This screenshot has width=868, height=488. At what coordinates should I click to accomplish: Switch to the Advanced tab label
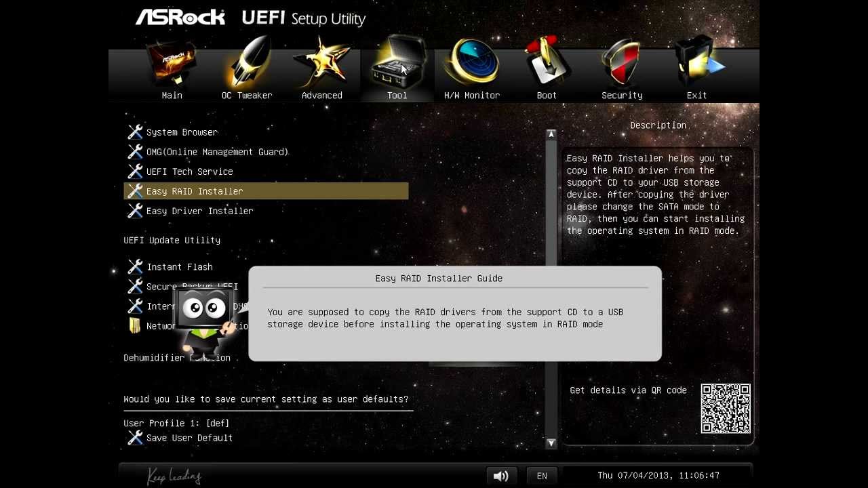tap(321, 96)
